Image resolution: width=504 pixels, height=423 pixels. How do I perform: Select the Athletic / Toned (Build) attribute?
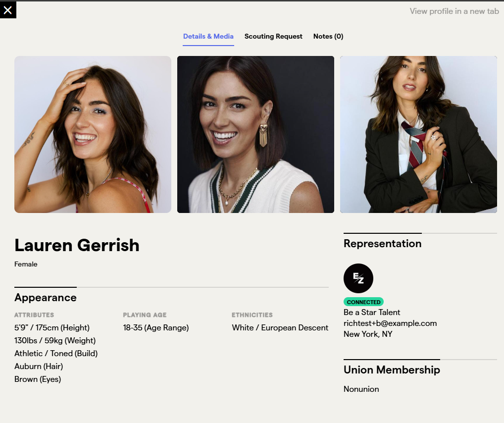click(x=56, y=354)
